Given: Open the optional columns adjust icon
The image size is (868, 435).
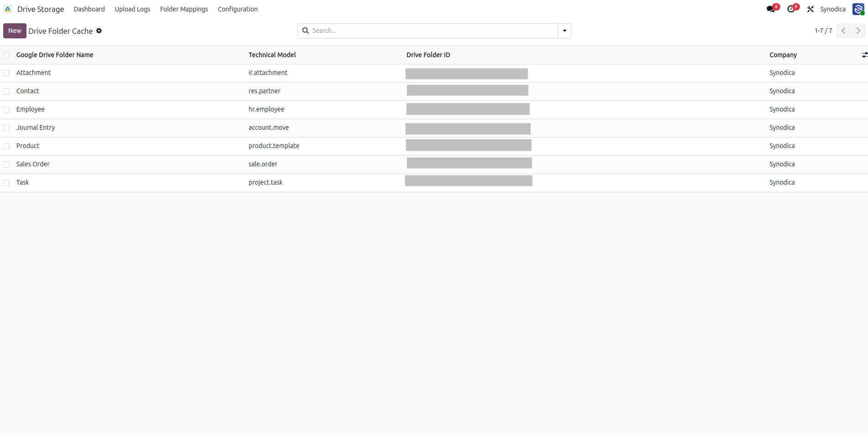Looking at the screenshot, I should [864, 55].
